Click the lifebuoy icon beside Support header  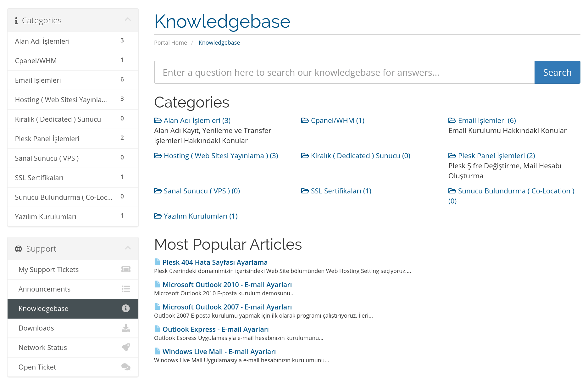[x=19, y=249]
